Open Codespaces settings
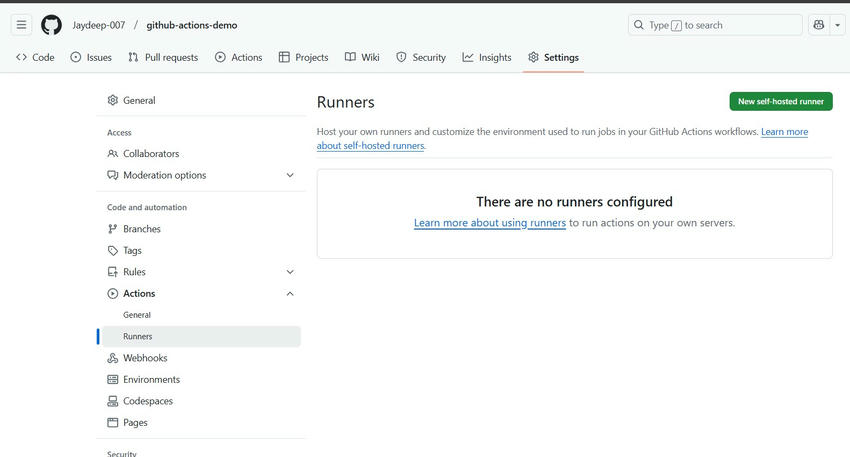 (x=201, y=401)
